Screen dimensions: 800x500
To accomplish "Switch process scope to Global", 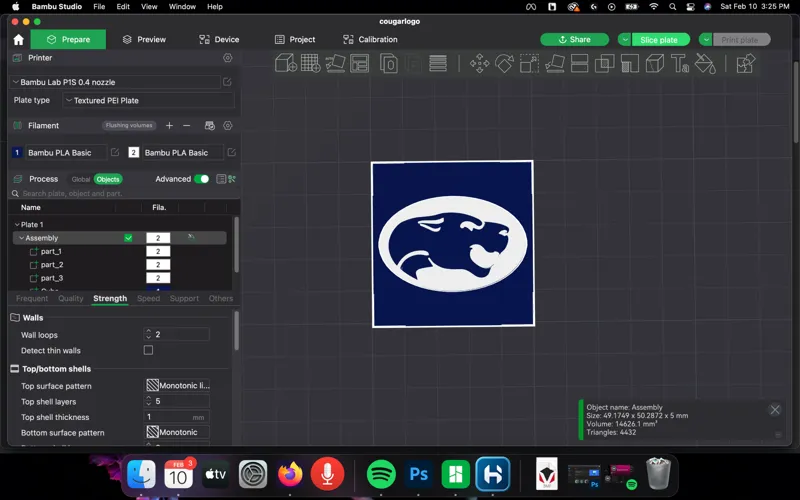I will [81, 179].
